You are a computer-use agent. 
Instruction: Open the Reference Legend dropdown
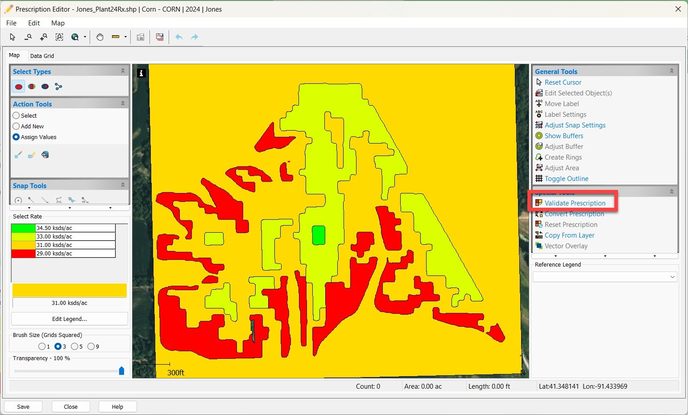(x=672, y=277)
